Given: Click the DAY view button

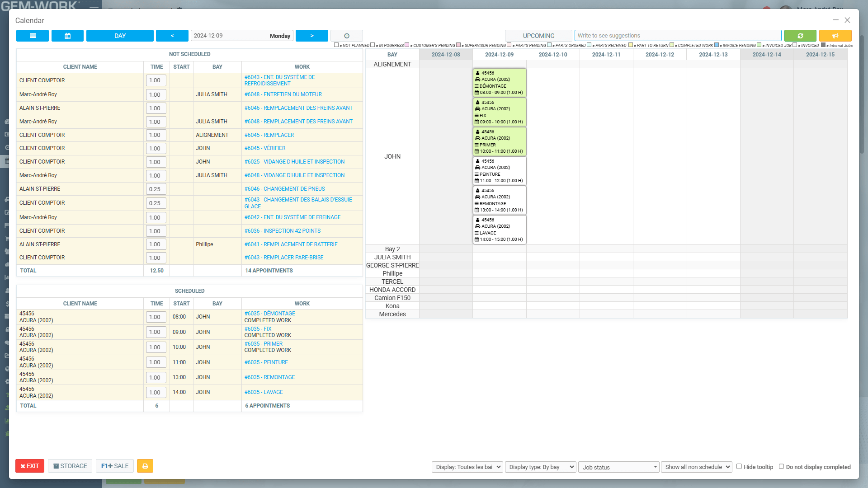Looking at the screenshot, I should click(x=120, y=36).
